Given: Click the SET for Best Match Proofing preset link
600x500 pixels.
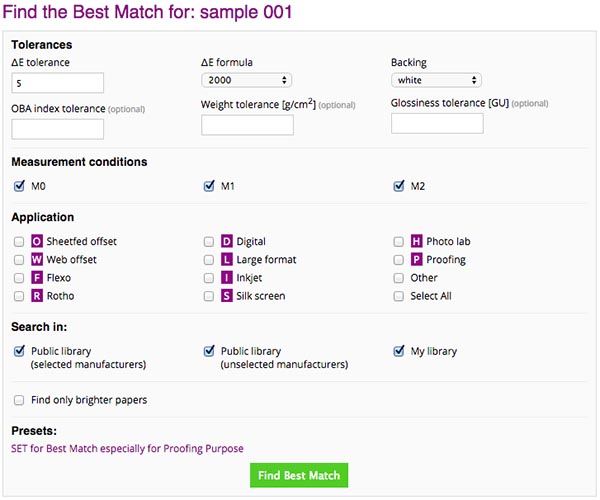Looking at the screenshot, I should (x=127, y=448).
